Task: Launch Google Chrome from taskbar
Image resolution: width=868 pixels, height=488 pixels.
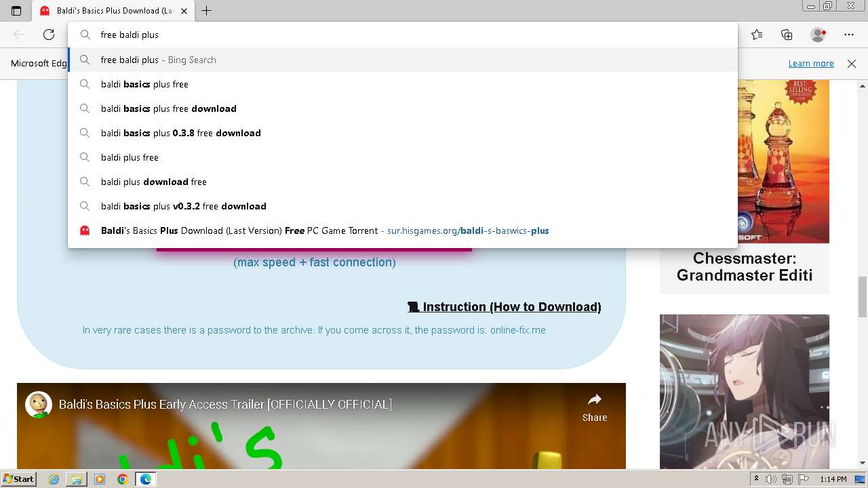Action: [x=122, y=479]
